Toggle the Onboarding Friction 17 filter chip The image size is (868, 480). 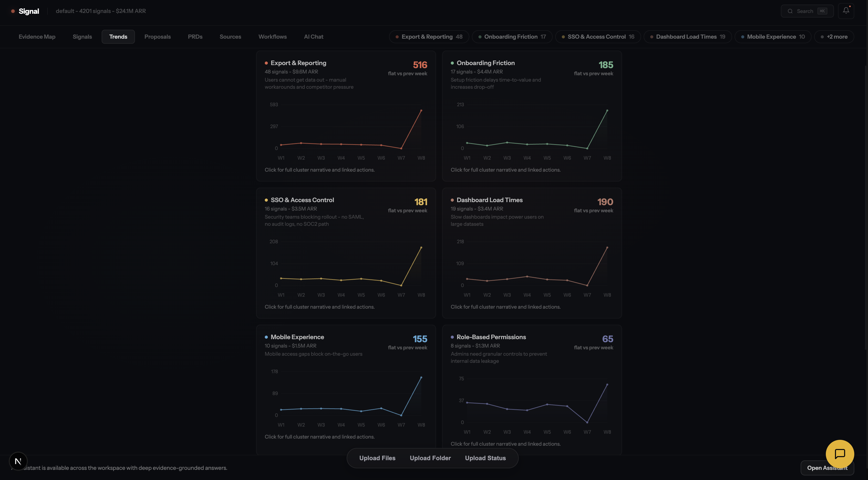[x=512, y=37]
